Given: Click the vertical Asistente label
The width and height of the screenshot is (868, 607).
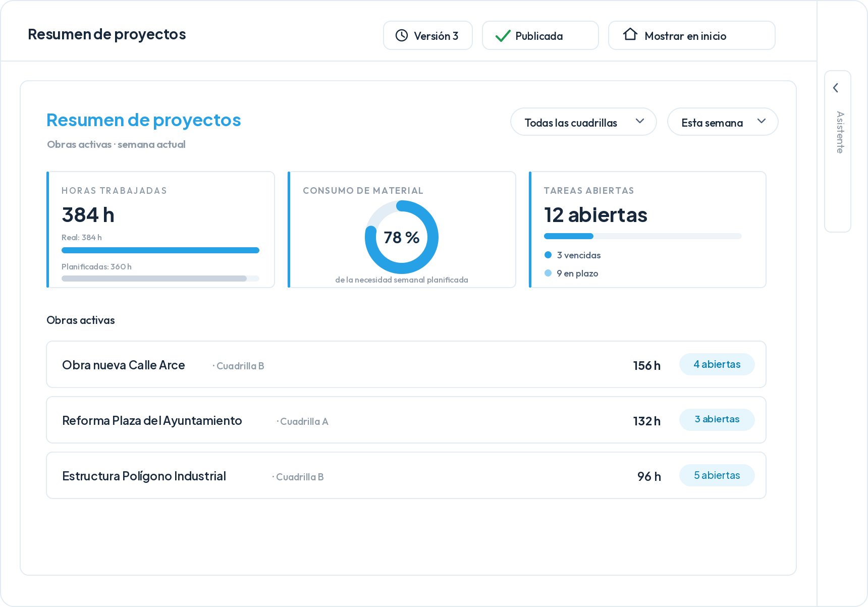Looking at the screenshot, I should [x=840, y=132].
